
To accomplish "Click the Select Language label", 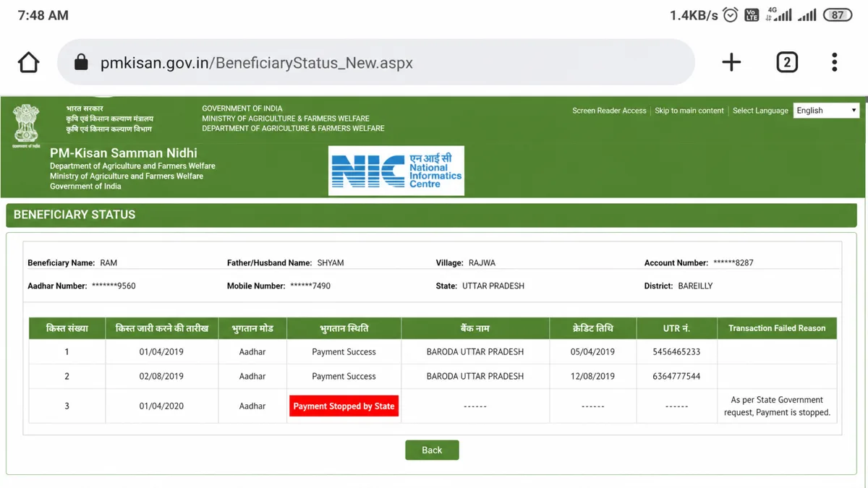I will 760,111.
